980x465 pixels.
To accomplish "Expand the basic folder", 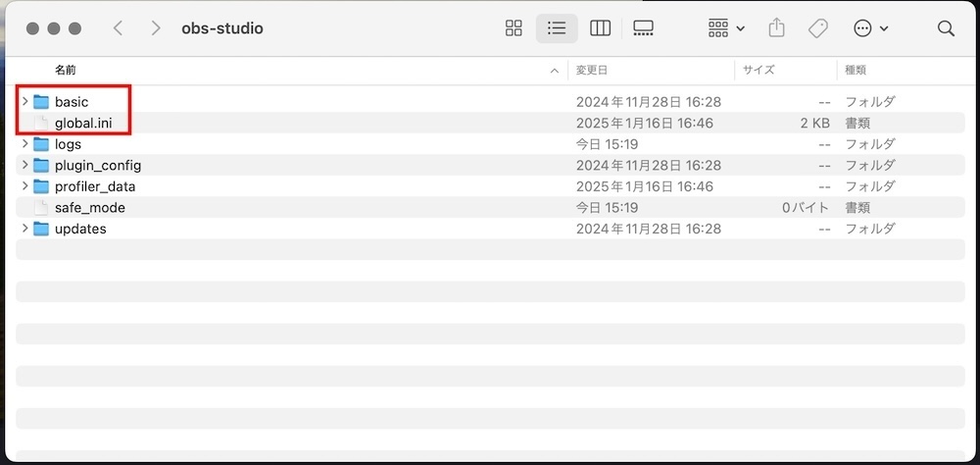I will point(25,101).
